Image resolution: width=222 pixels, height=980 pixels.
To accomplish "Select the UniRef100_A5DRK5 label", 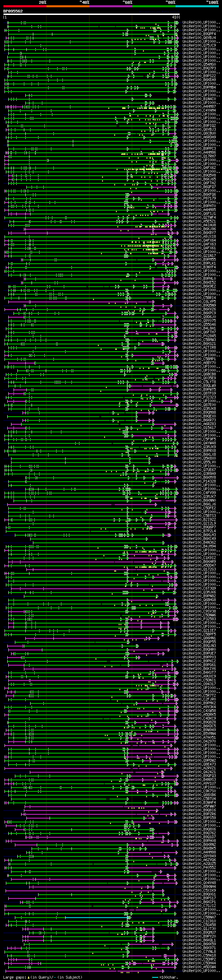I will coord(199,714).
